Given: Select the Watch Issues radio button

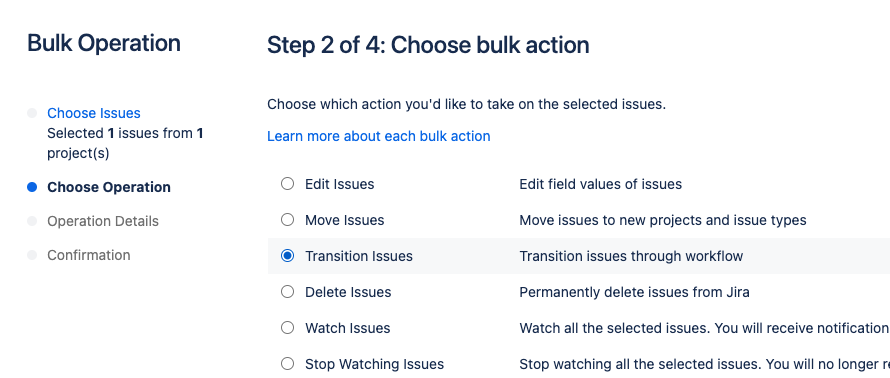Looking at the screenshot, I should (x=288, y=327).
